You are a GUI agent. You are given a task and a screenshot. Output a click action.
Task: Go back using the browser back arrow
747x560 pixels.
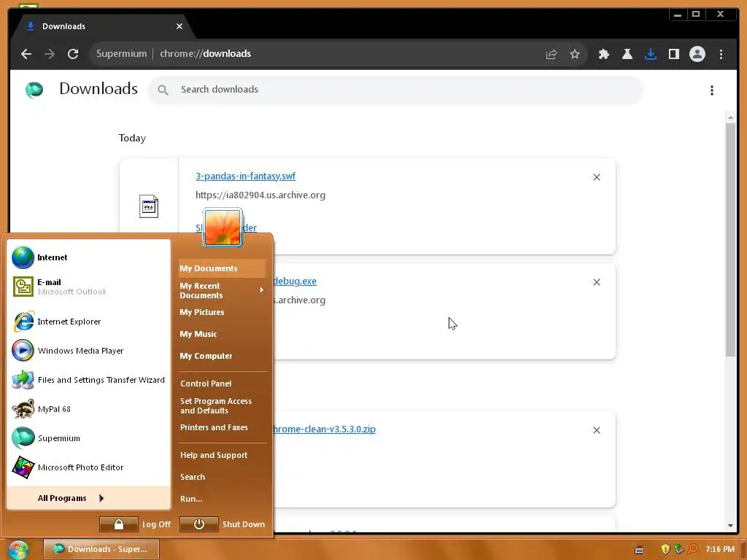[26, 54]
